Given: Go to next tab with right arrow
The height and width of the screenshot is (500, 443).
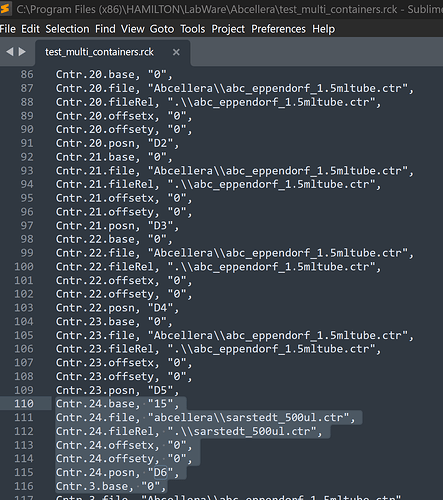Looking at the screenshot, I should (22, 52).
